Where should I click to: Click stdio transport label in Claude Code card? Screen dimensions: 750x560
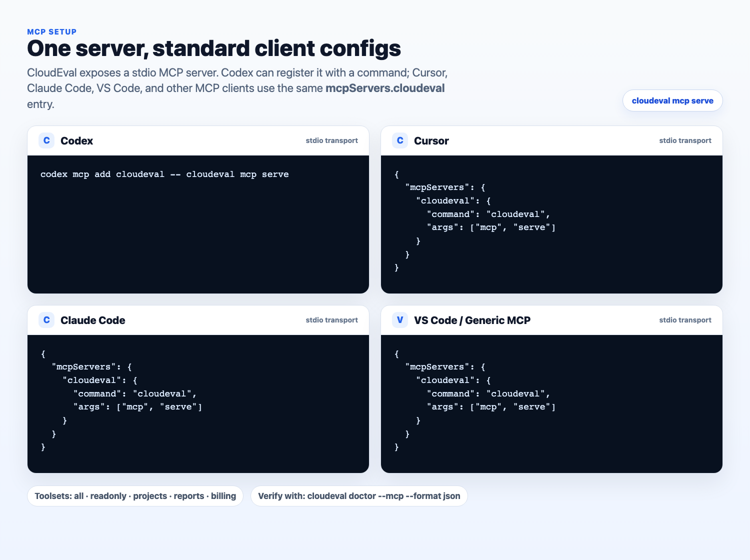pos(332,320)
